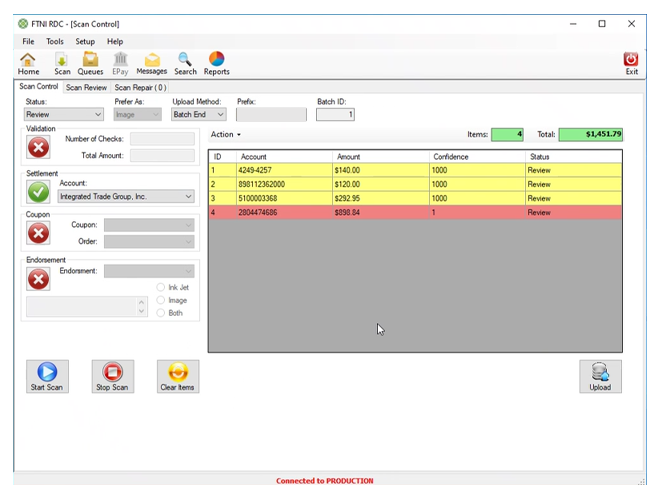Open the Queues toolbar icon
The height and width of the screenshot is (492, 659).
coord(90,64)
